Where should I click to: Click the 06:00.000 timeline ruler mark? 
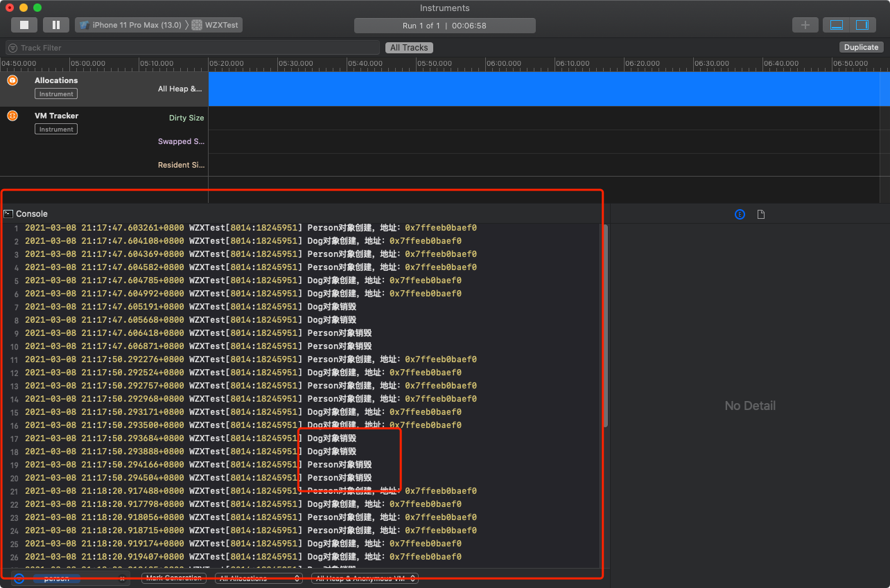pos(504,63)
